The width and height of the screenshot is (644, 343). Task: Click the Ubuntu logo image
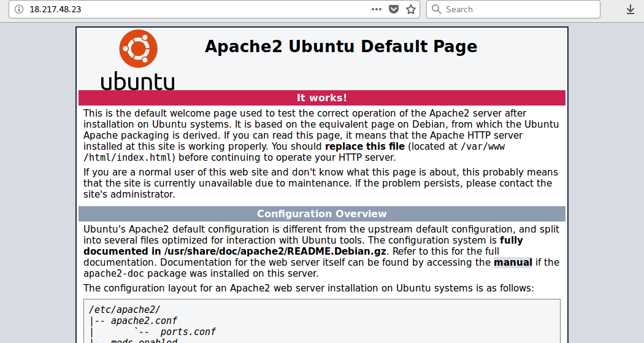[137, 60]
